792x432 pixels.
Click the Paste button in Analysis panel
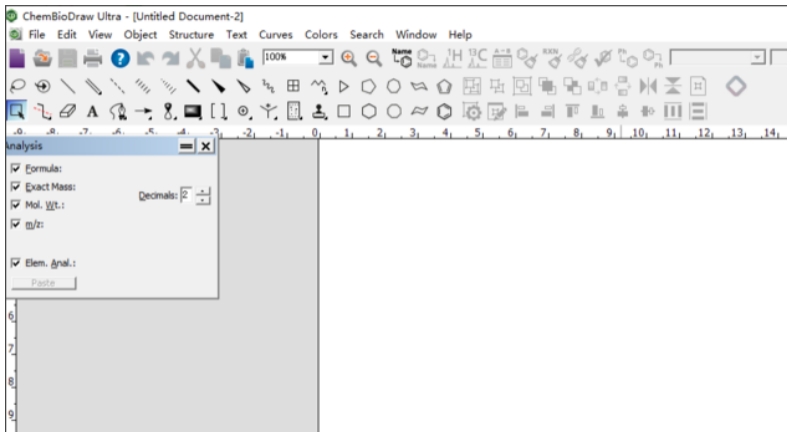tap(43, 283)
